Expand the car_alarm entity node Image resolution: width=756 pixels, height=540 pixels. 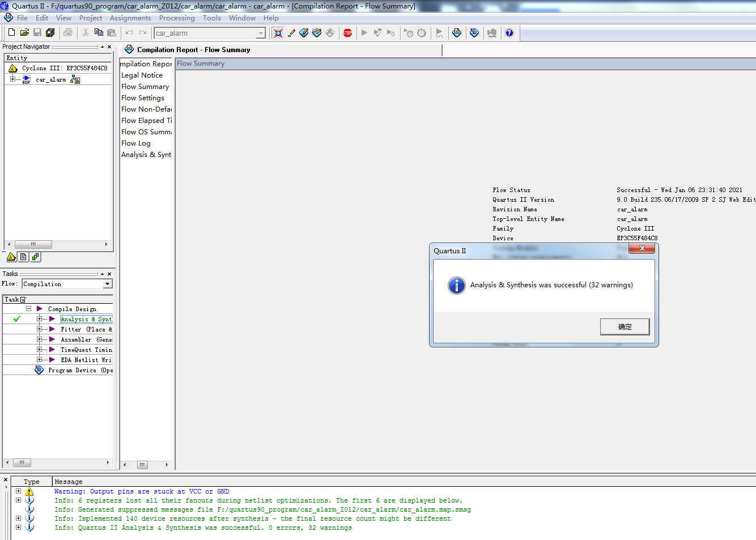[x=12, y=79]
